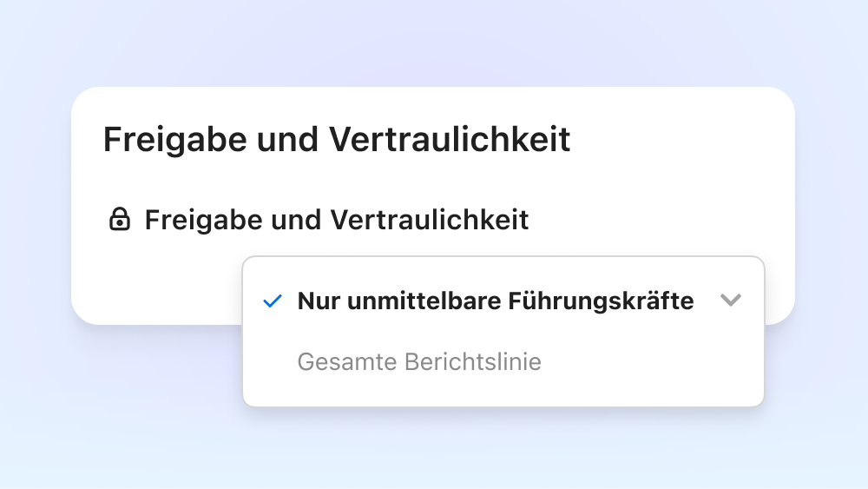The width and height of the screenshot is (868, 489).
Task: Click the word 'und' in the lock-labeled row
Action: [x=296, y=220]
